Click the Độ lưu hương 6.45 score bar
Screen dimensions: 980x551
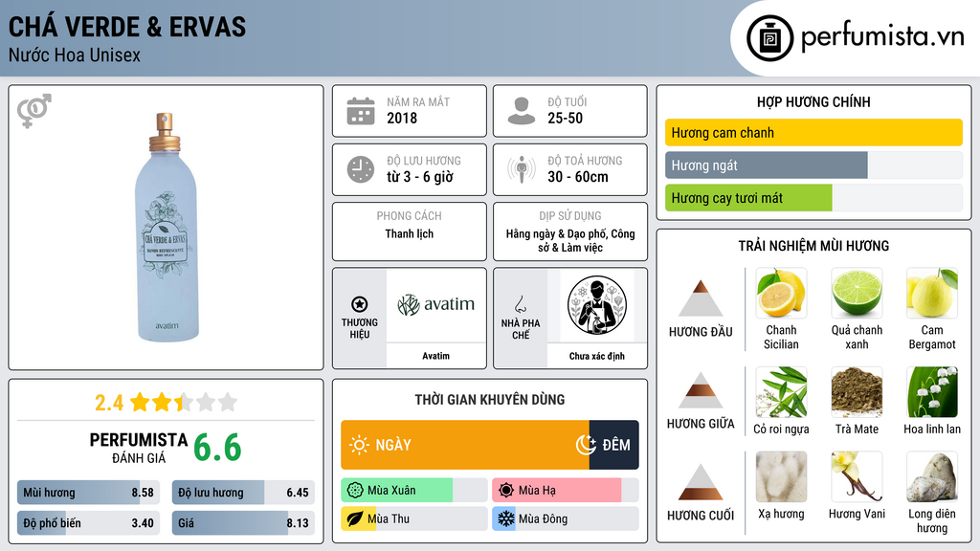(243, 493)
